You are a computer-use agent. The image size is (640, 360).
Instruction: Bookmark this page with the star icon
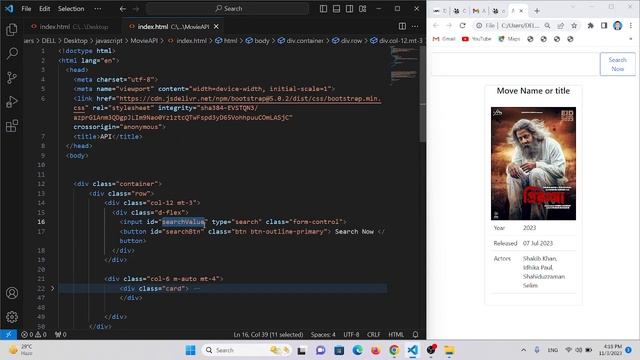(x=574, y=25)
